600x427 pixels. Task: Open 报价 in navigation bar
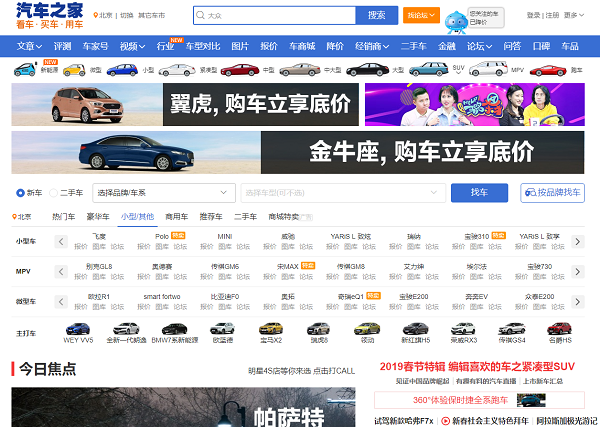tap(269, 46)
